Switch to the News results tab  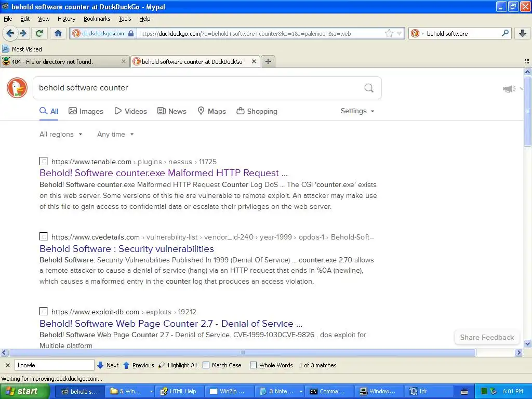tap(171, 111)
